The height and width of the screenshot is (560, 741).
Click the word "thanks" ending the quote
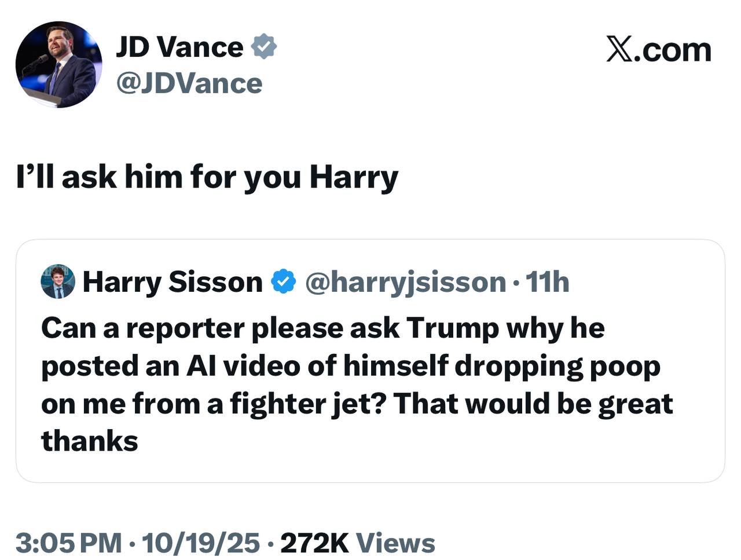(x=90, y=441)
